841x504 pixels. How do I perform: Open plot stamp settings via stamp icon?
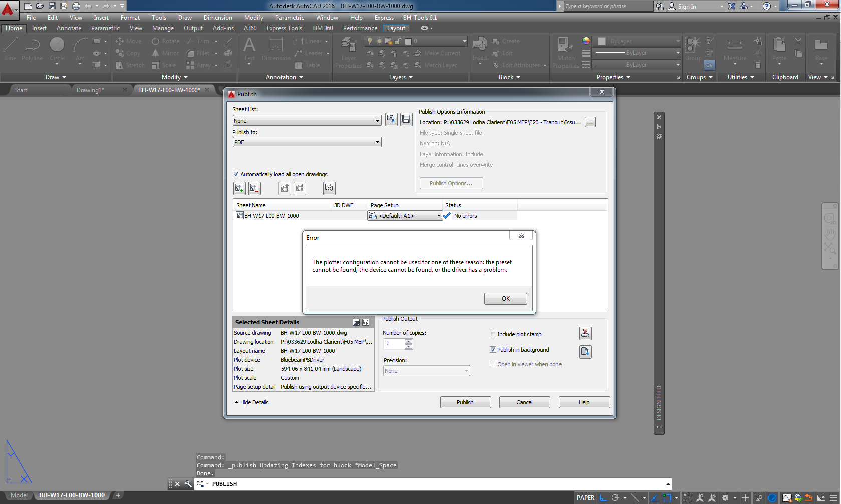pyautogui.click(x=585, y=333)
